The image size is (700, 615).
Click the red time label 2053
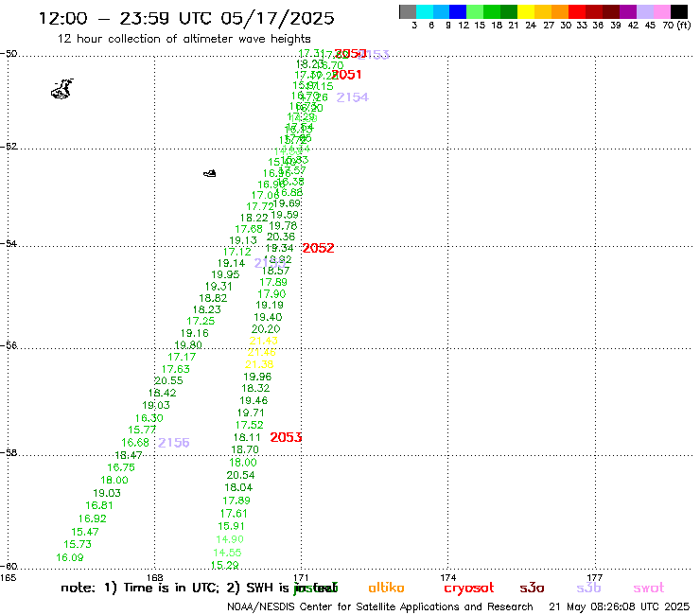point(286,437)
